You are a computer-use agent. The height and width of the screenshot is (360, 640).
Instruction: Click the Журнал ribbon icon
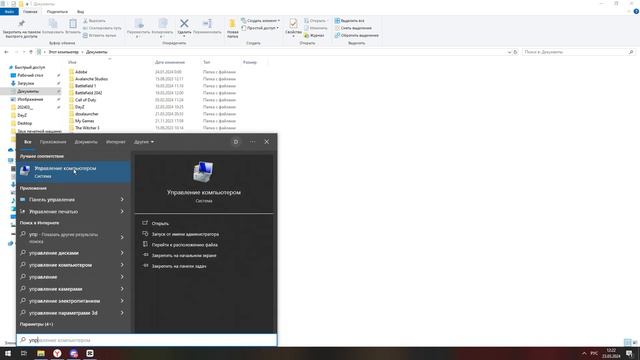tap(314, 36)
